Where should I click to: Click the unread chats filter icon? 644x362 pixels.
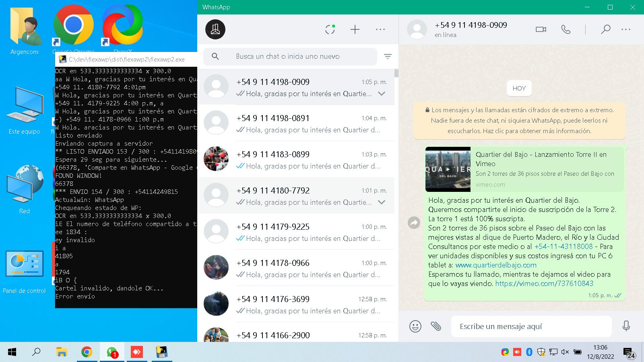[x=388, y=57]
